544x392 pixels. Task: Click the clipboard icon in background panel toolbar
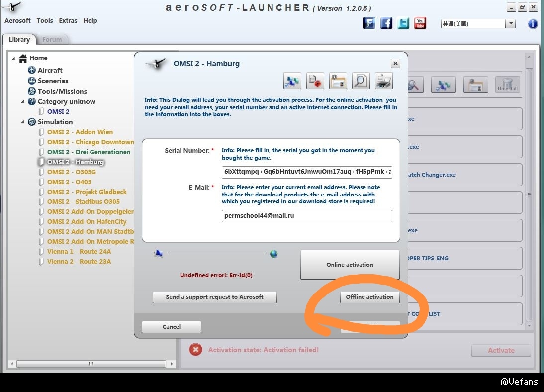[x=476, y=85]
